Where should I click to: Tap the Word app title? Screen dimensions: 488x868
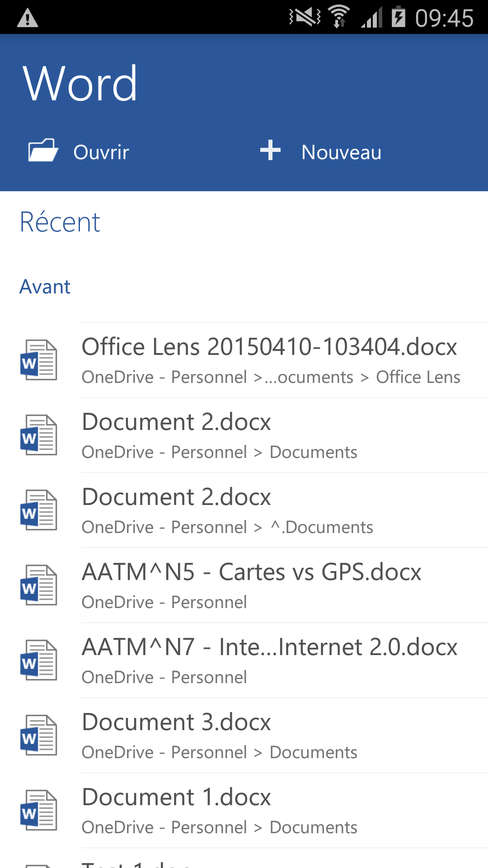point(80,83)
